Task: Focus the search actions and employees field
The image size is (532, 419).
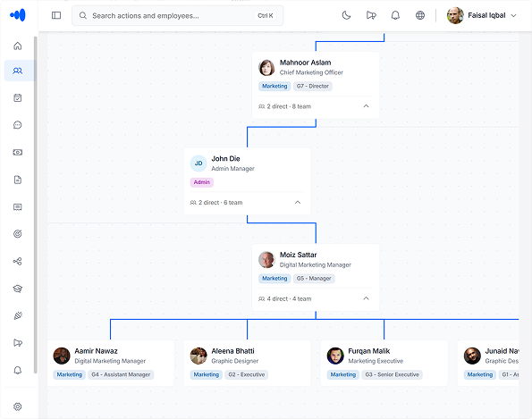Action: 177,15
